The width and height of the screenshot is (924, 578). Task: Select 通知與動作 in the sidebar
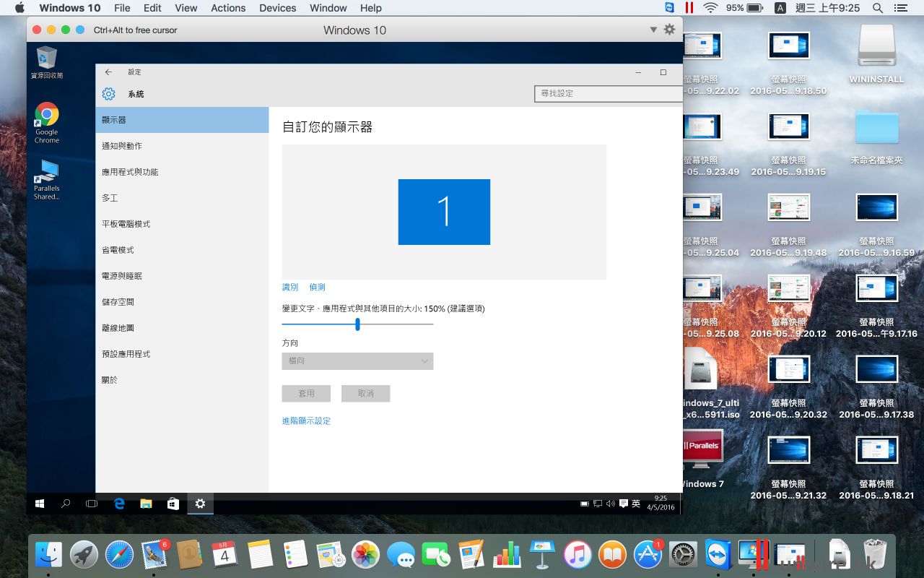[x=122, y=146]
